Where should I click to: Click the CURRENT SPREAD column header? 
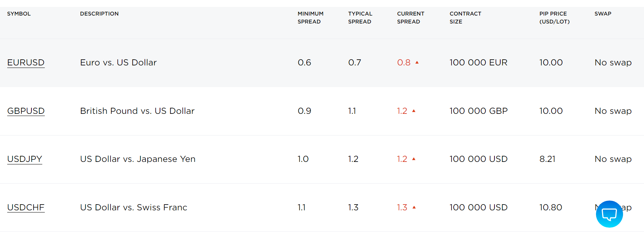tap(411, 18)
